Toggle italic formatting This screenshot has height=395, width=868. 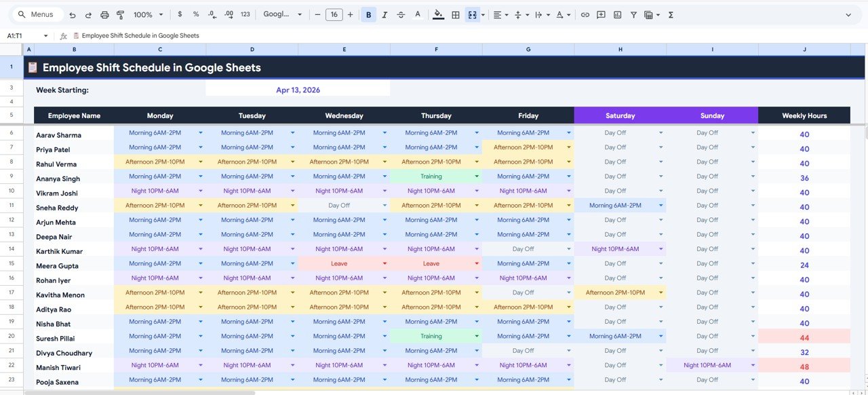384,14
